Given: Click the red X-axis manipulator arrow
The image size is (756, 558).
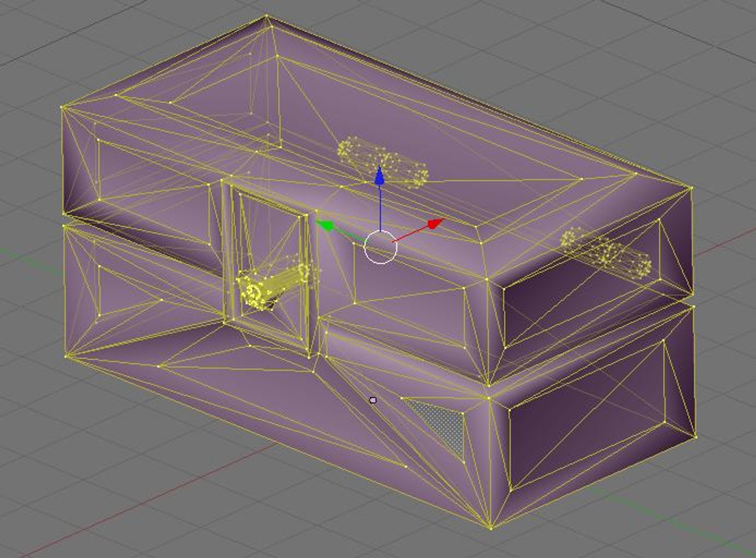Looking at the screenshot, I should point(436,224).
